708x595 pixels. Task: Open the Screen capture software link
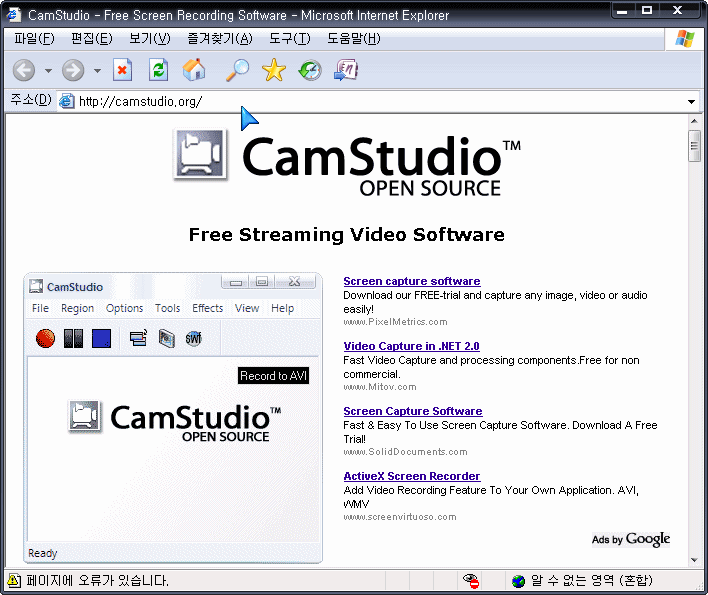coord(412,281)
